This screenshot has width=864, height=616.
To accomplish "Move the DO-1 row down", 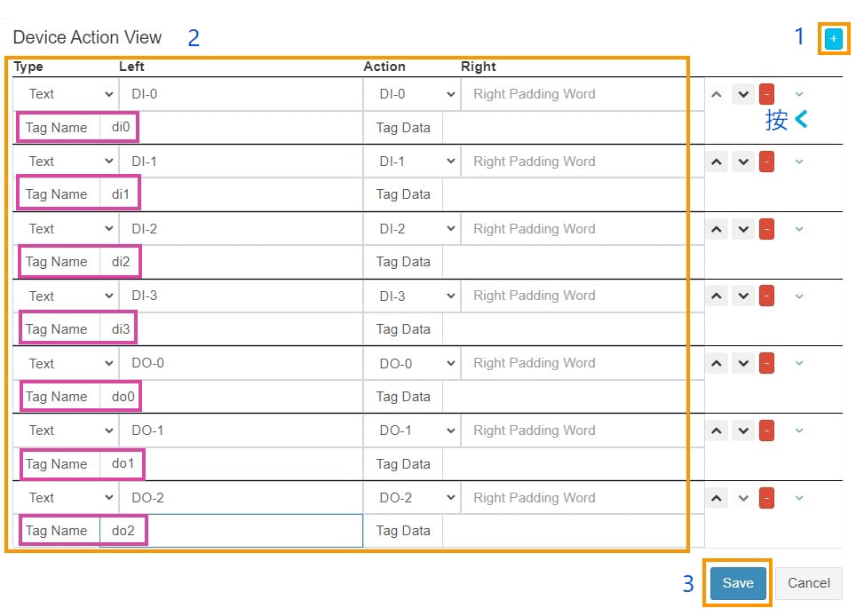I will point(742,430).
